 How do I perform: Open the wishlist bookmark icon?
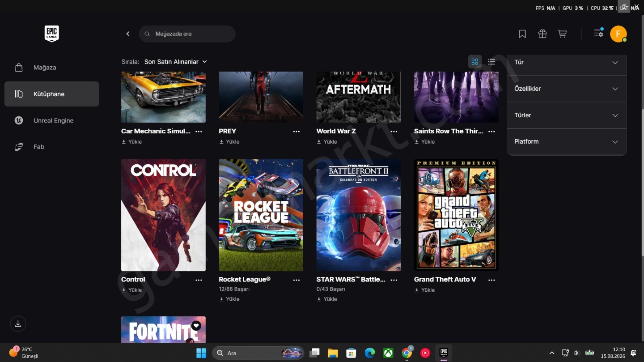(522, 34)
